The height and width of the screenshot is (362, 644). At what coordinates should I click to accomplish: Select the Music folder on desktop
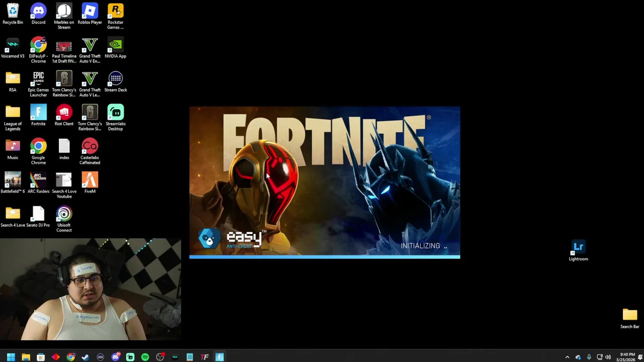coord(13,149)
